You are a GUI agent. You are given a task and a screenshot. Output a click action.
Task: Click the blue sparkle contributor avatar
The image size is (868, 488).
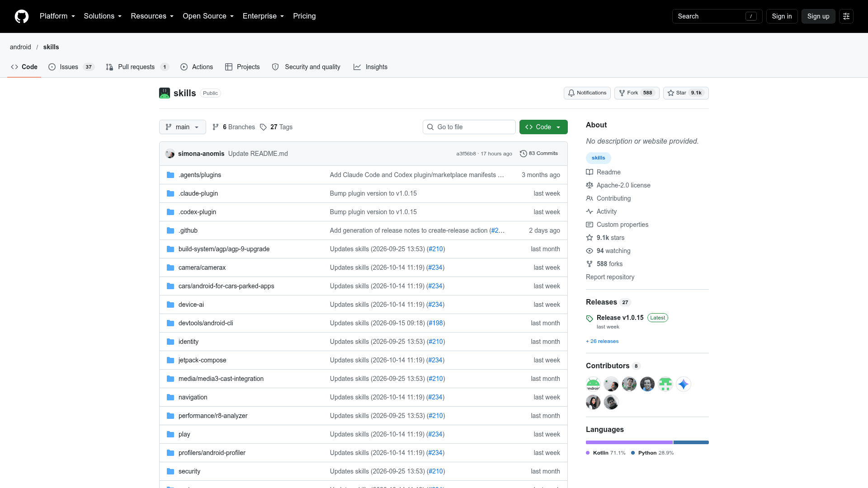pyautogui.click(x=684, y=384)
